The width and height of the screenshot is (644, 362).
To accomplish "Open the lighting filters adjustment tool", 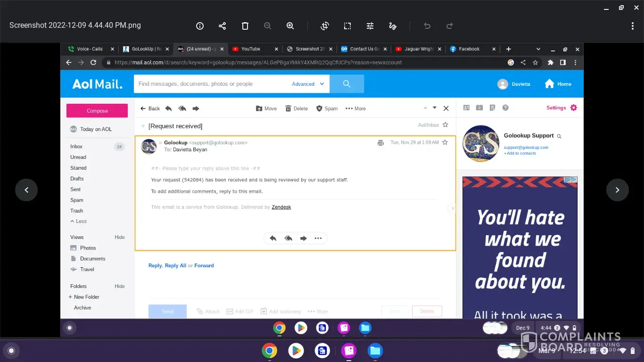I will pos(370,26).
